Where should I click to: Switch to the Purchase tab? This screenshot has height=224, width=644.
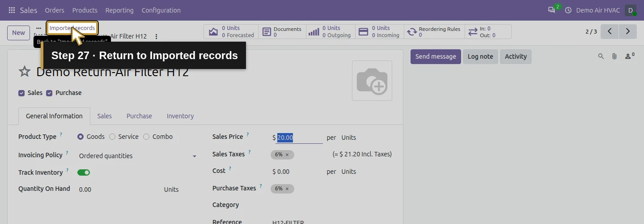coord(139,116)
